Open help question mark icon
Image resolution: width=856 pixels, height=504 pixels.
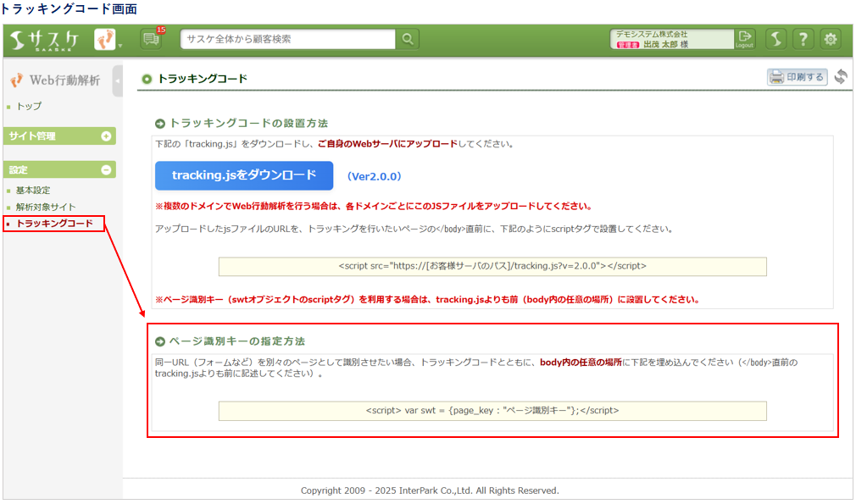(x=803, y=39)
